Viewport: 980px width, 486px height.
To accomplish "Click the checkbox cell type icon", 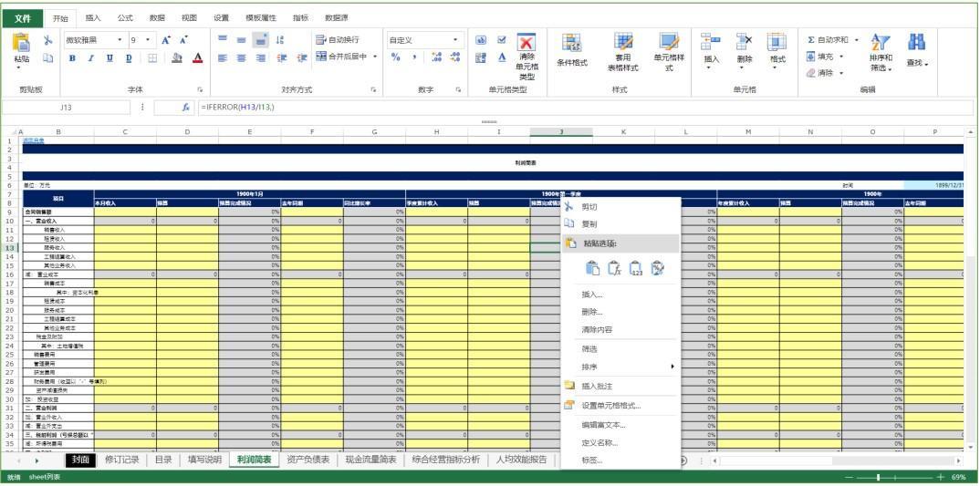I will click(501, 39).
